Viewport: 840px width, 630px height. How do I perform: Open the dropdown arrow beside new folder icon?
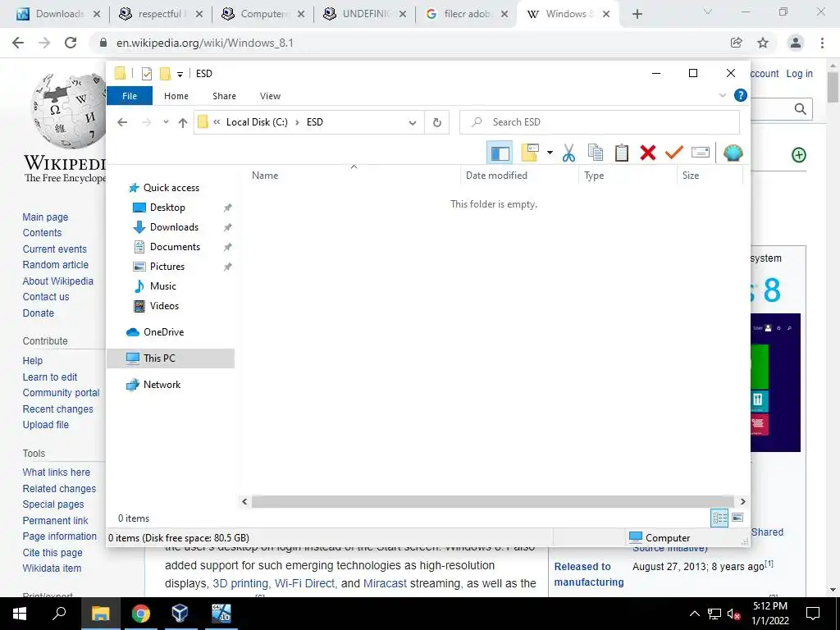click(550, 153)
